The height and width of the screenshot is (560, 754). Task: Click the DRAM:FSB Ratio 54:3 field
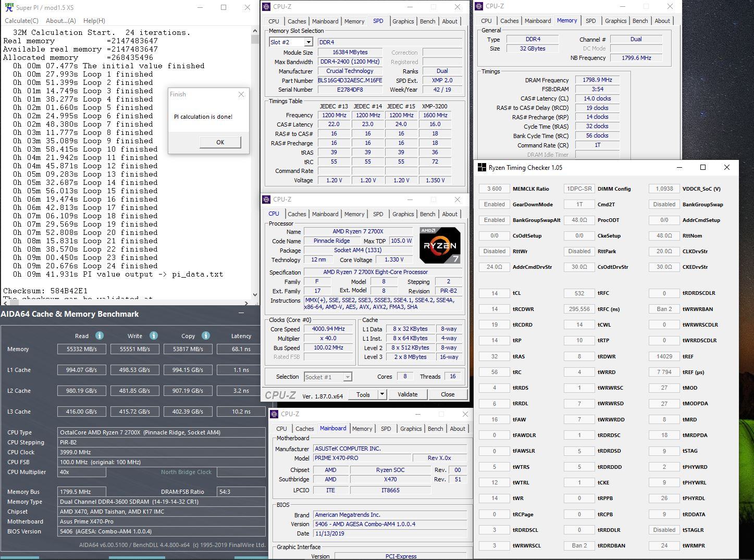pyautogui.click(x=241, y=491)
